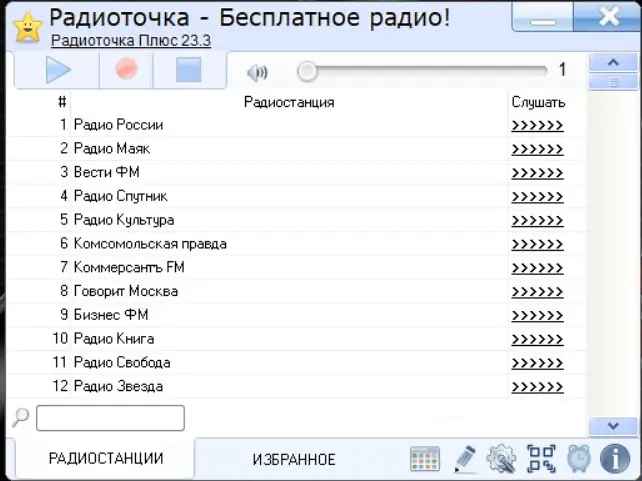
Task: Start playback with the Play button
Action: click(58, 70)
